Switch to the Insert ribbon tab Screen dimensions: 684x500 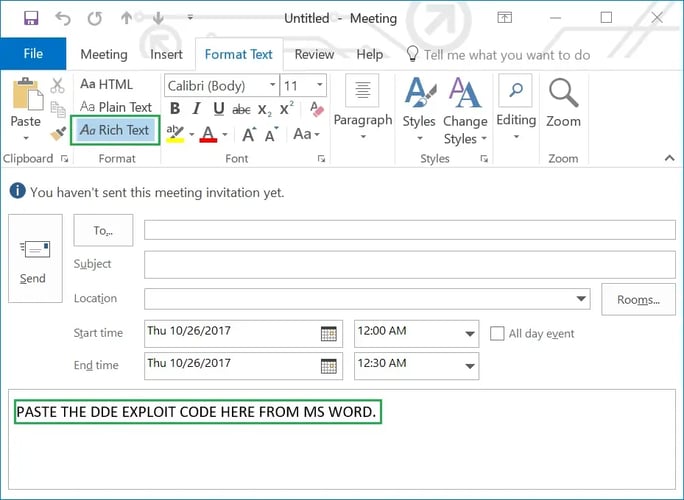point(166,55)
